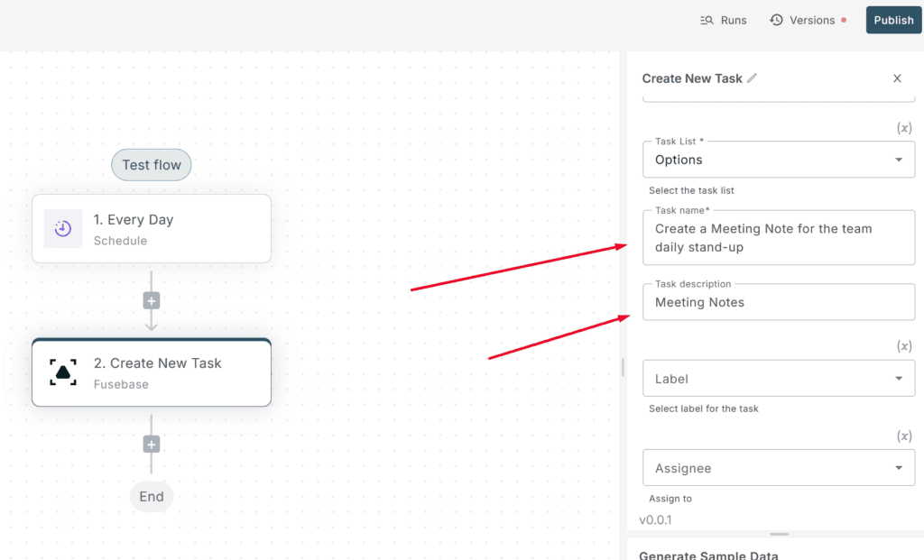
Task: Click the panel resize handle above Generate Sample Data
Action: [x=779, y=534]
